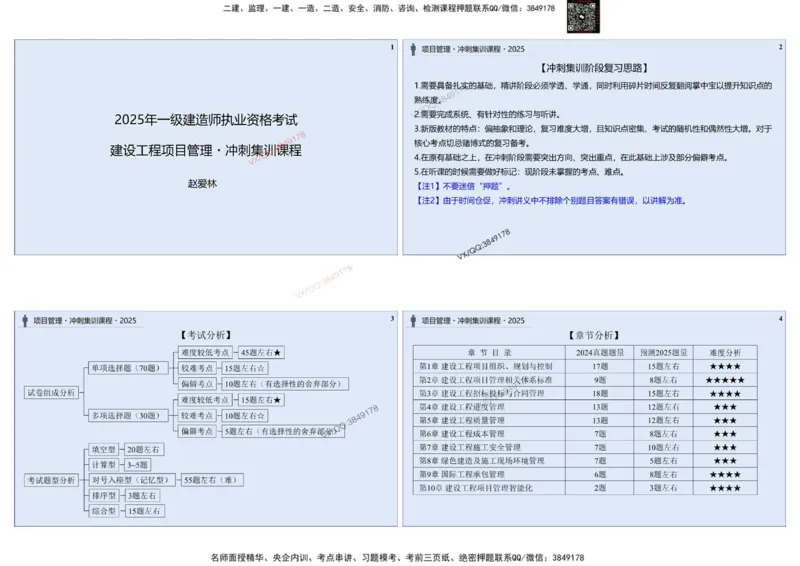This screenshot has width=800, height=566.
Task: Click the star rating in the 第10章 row
Action: click(x=725, y=488)
